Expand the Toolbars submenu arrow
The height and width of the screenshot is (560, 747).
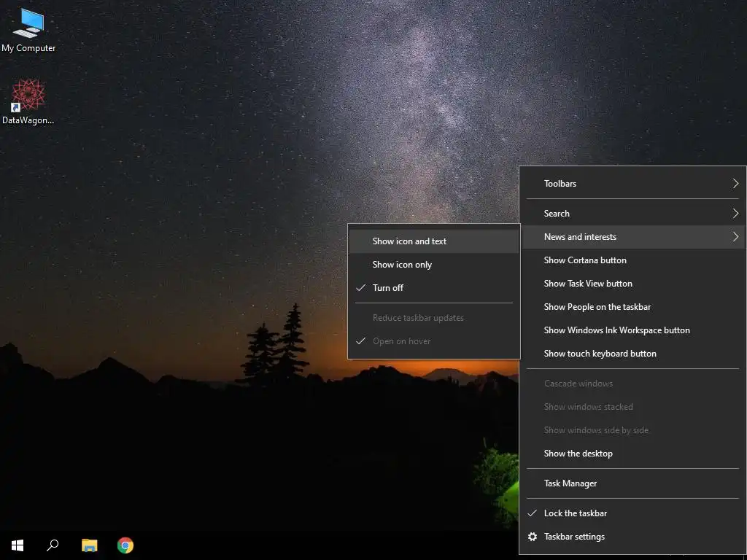(x=735, y=183)
